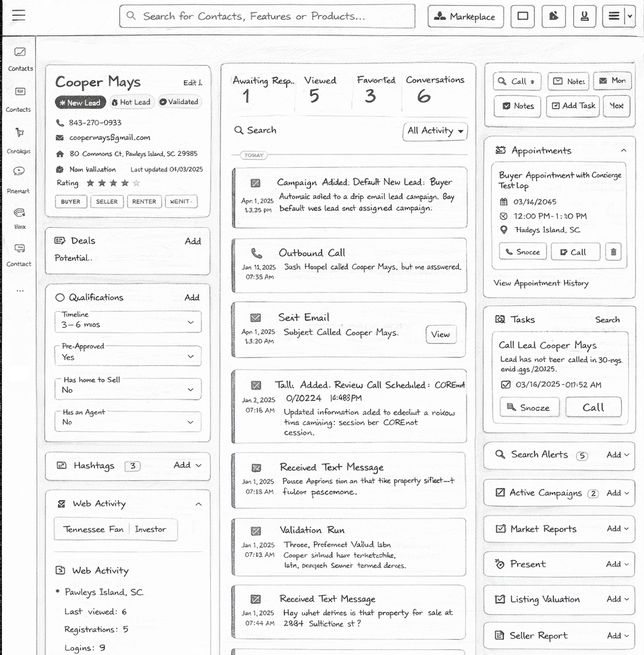Add a Qualification

[192, 297]
